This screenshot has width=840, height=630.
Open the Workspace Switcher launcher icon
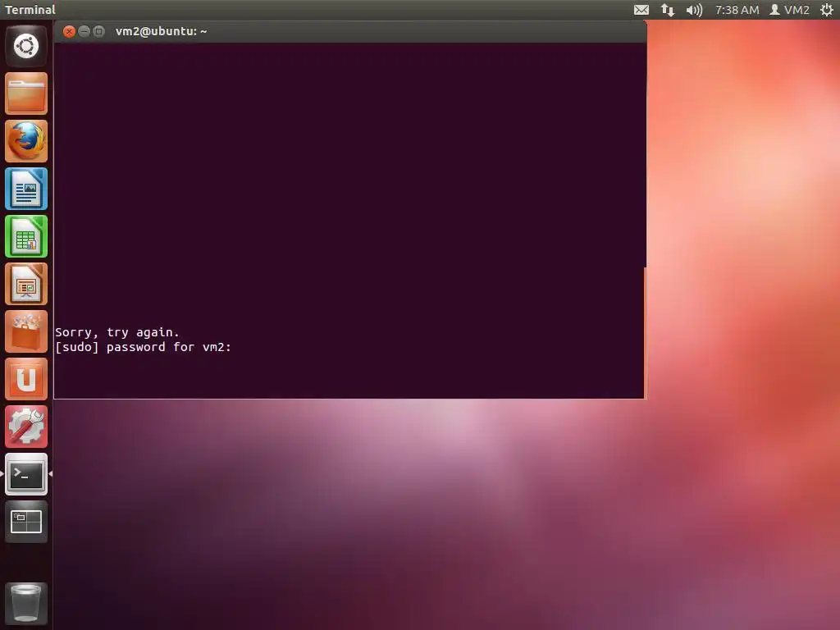tap(26, 522)
